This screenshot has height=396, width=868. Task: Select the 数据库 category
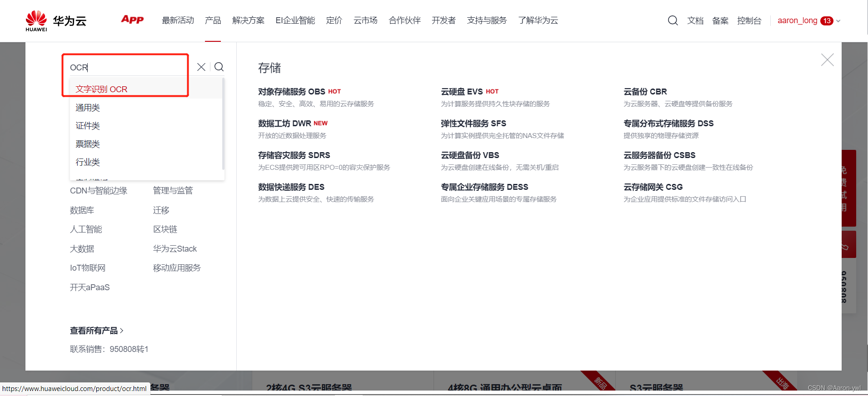click(82, 210)
